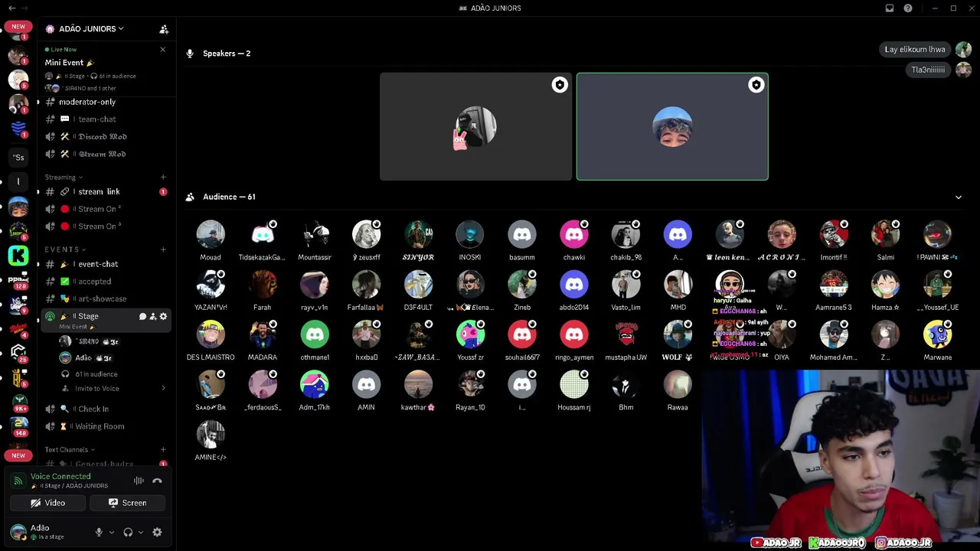Go back using the title bar arrow
This screenshot has height=551, width=980.
point(11,8)
